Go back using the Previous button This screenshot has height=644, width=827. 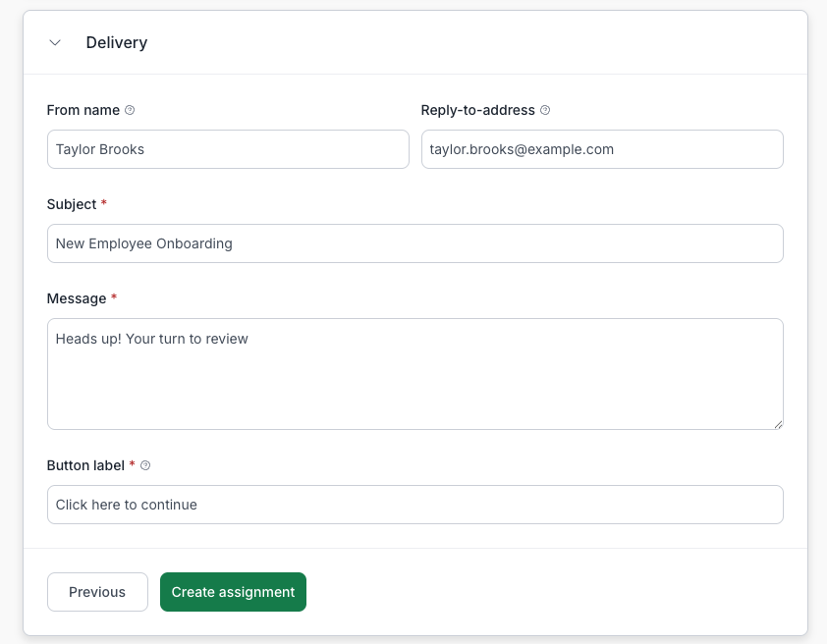97,592
